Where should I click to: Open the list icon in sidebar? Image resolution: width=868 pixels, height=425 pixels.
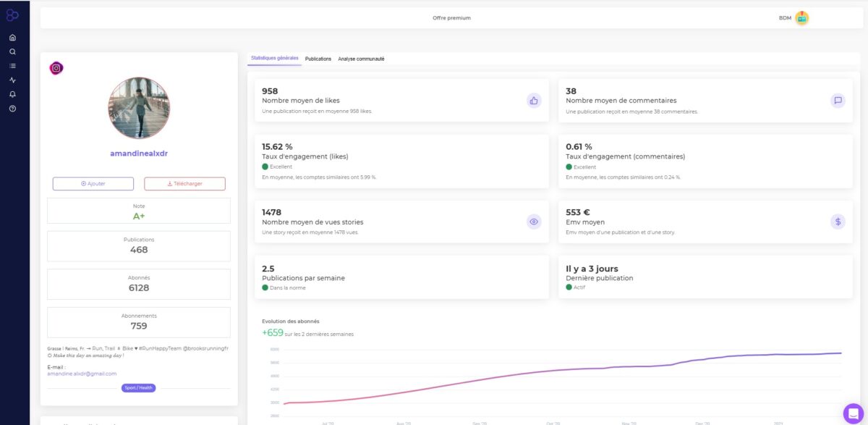(x=12, y=66)
